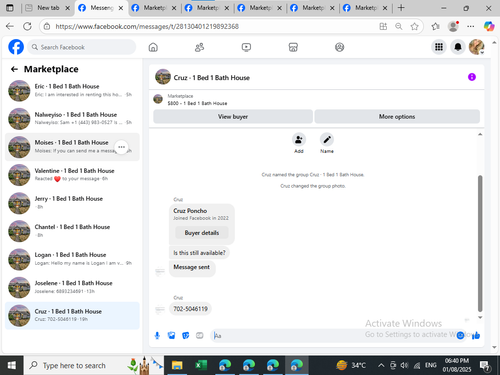Open the Facebook menu grid icon

point(439,47)
